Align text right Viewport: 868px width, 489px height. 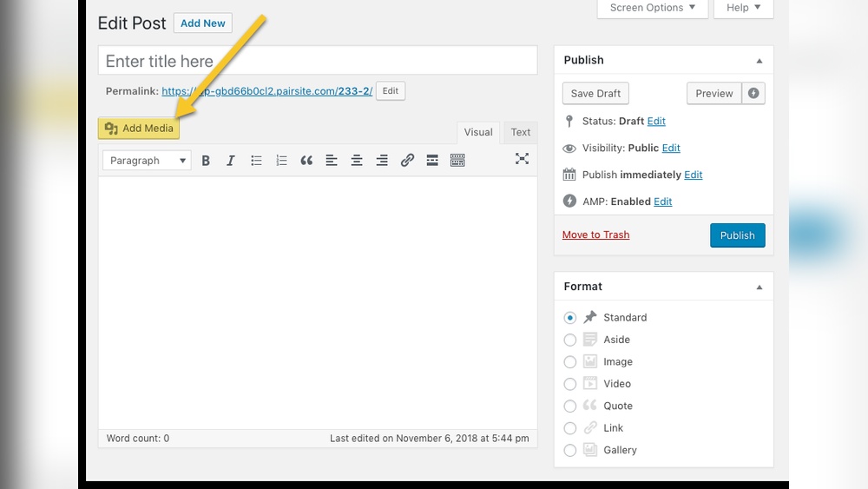[x=381, y=161]
